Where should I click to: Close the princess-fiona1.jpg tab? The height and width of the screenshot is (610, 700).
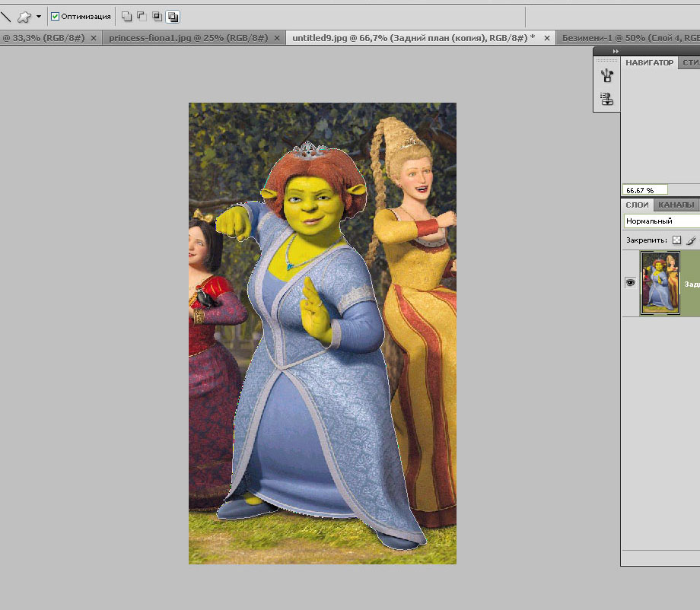(277, 38)
